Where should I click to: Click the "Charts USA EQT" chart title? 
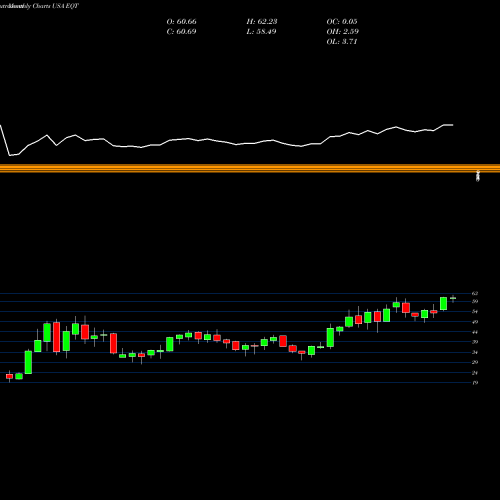(56, 6)
